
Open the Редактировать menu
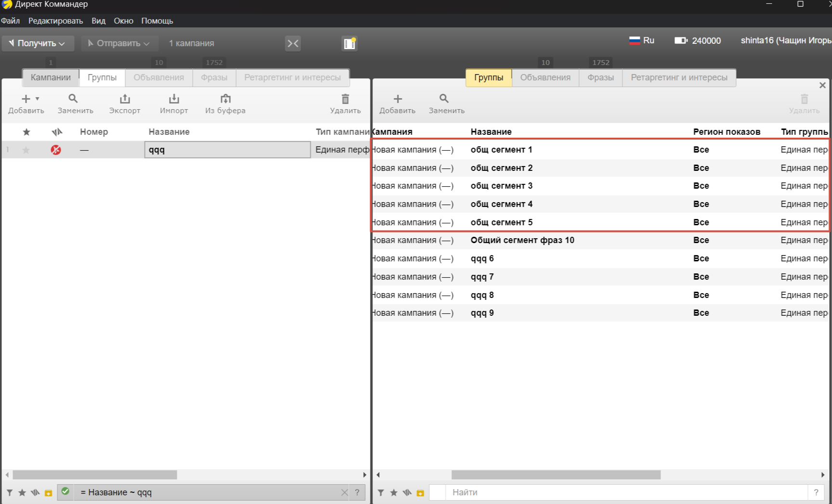(55, 21)
